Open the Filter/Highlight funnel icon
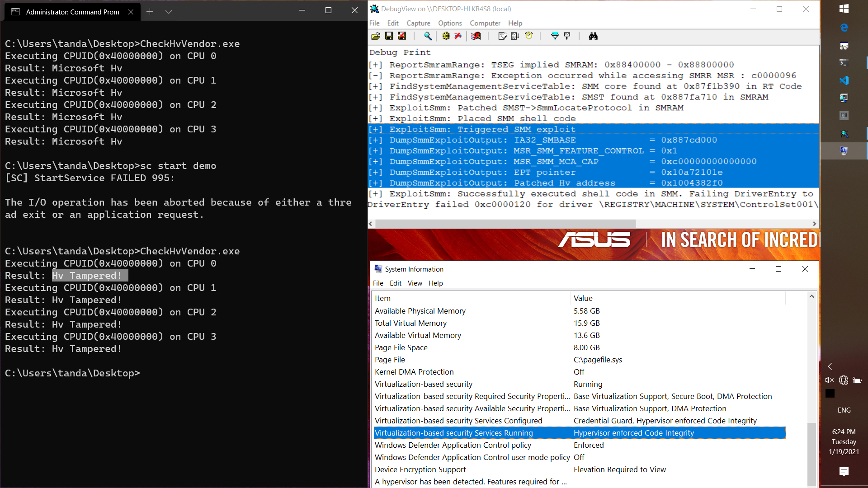The height and width of the screenshot is (488, 868). [555, 36]
